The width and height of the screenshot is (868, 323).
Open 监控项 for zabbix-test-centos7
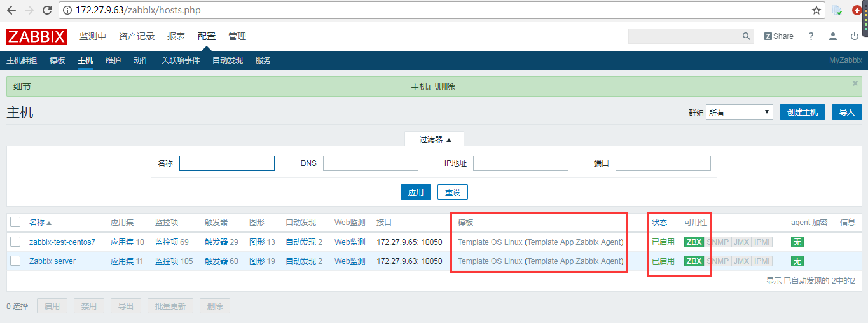[x=167, y=242]
